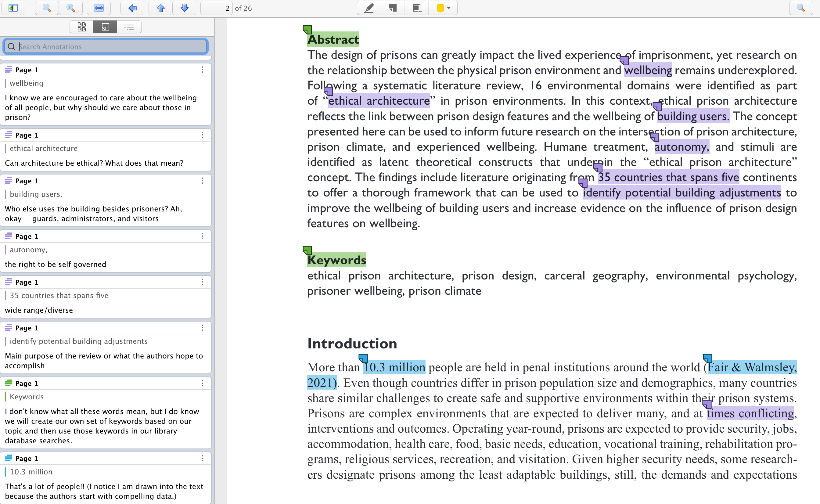Click the highlighted Abstract heading
The height and width of the screenshot is (504, 820).
(x=333, y=39)
